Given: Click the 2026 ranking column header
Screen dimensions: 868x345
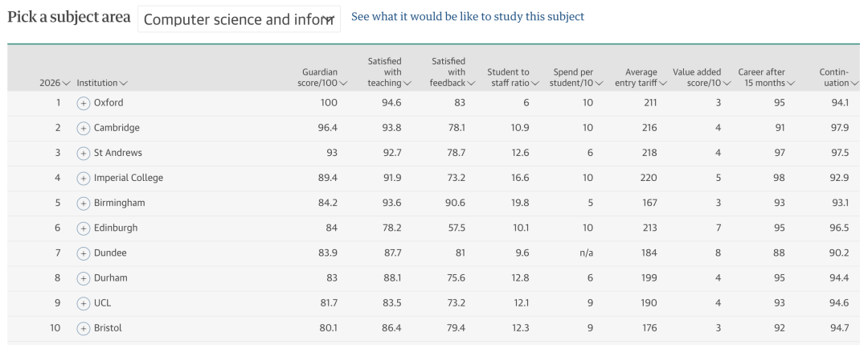Looking at the screenshot, I should coord(55,83).
